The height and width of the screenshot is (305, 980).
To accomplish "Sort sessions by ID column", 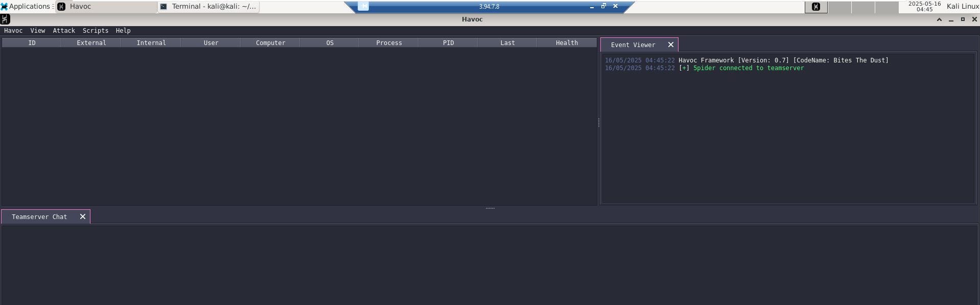I will (32, 43).
